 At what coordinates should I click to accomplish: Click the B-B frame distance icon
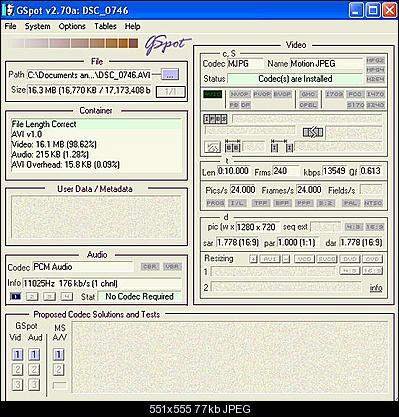coord(233,147)
